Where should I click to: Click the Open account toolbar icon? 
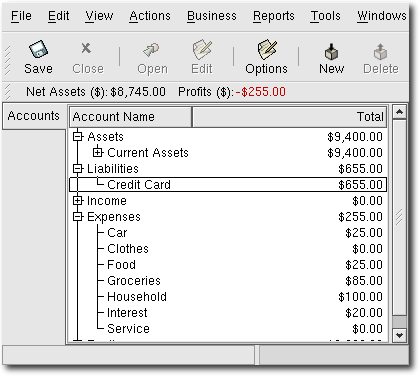click(x=151, y=50)
